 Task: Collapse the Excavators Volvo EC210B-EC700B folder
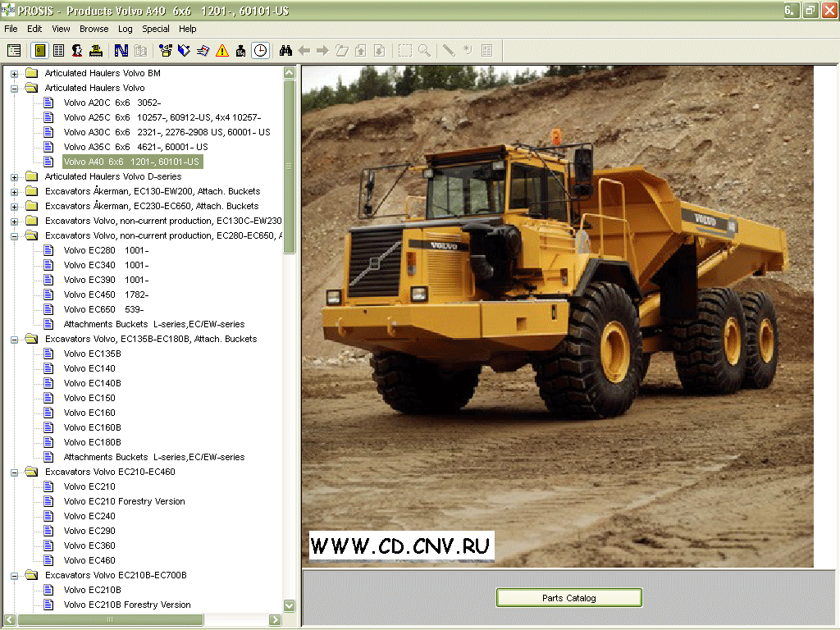(x=15, y=575)
